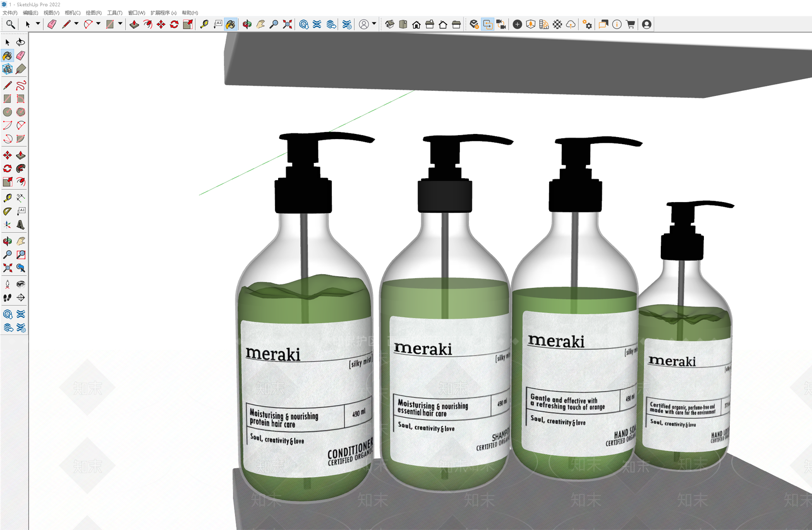Click the synchronize views camera icon
Image resolution: width=812 pixels, height=530 pixels.
[x=501, y=24]
